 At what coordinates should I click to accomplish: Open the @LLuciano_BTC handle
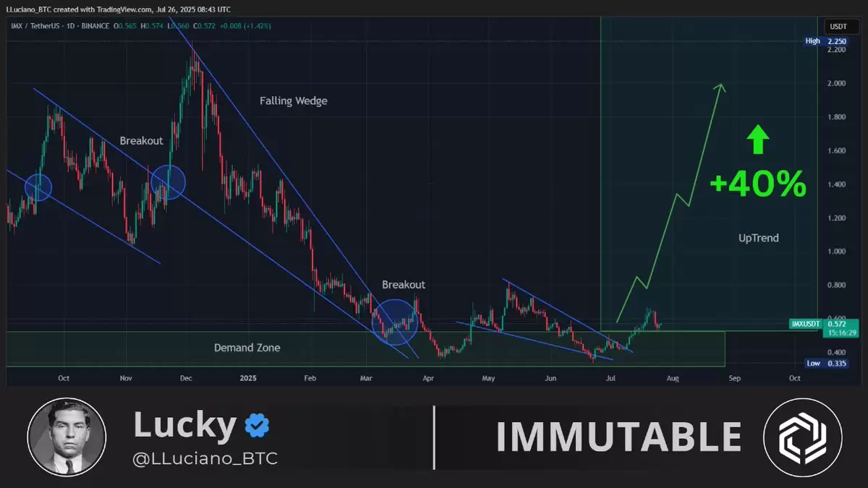205,458
